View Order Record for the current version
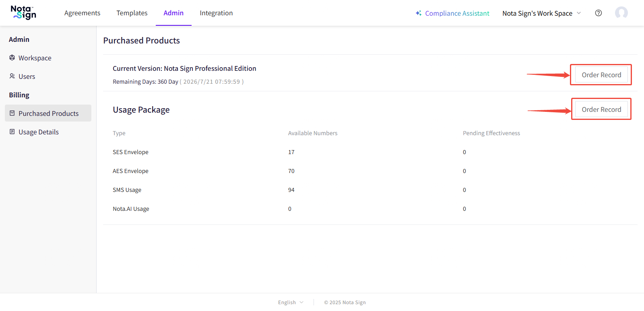This screenshot has height=311, width=644. click(x=601, y=75)
